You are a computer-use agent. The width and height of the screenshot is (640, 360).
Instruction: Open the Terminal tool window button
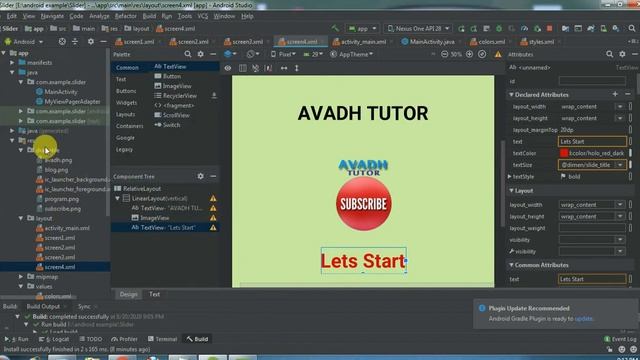162,339
